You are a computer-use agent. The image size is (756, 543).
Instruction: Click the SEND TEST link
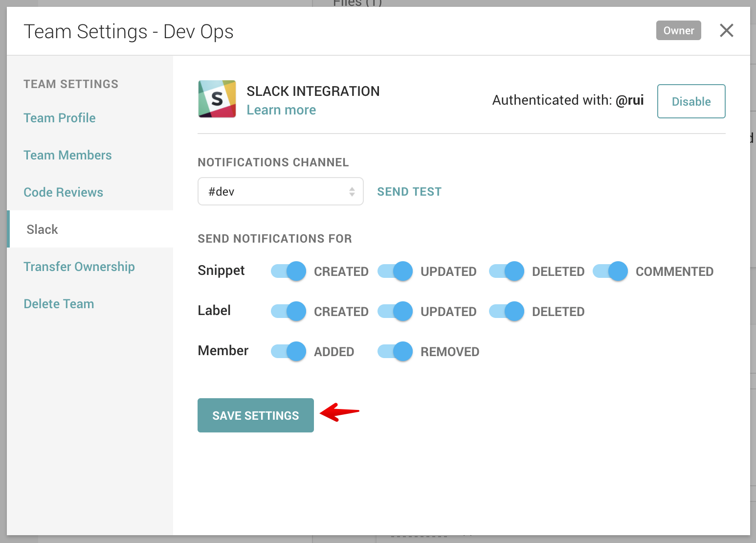tap(409, 192)
